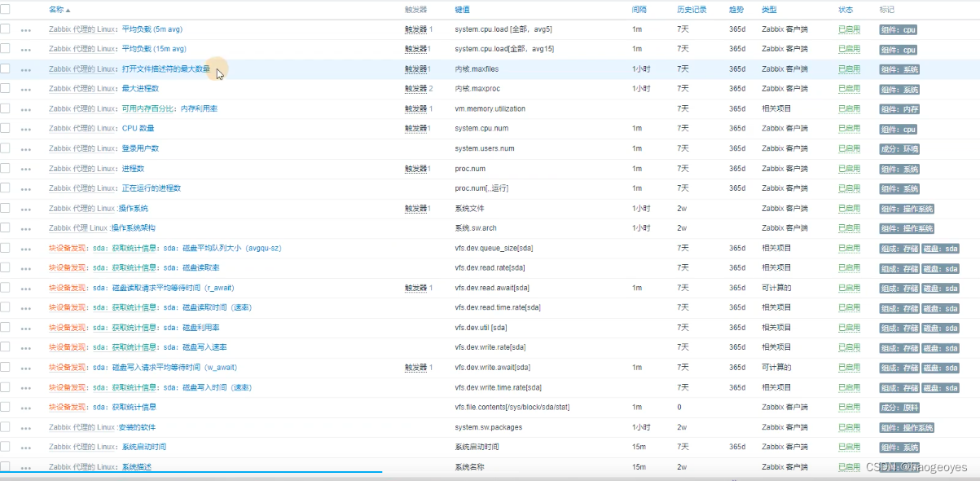Open the ellipsis menu for 磁盘读取时间 (速率)

click(26, 308)
